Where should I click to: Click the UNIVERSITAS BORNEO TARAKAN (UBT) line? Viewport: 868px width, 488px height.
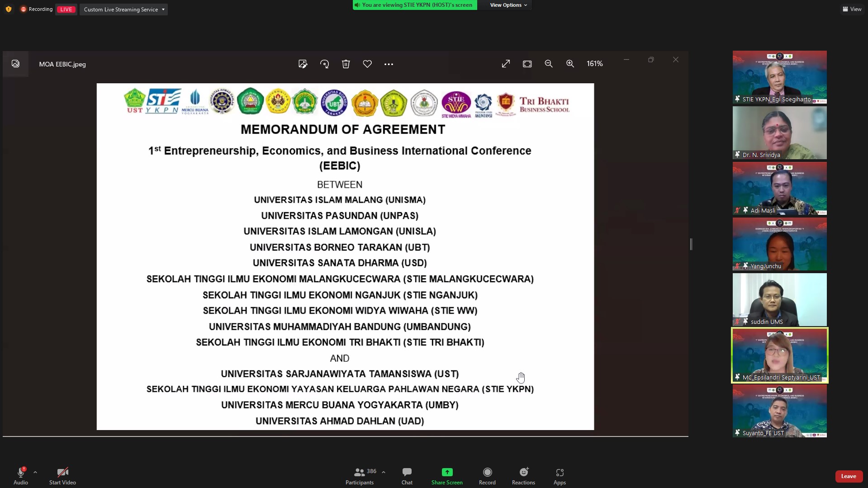coord(340,247)
